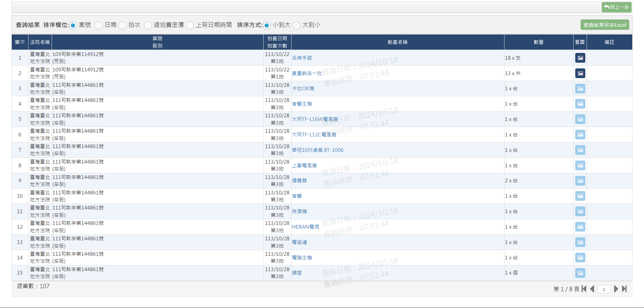Open HERAN電視 item link
The image size is (644, 308).
[305, 227]
